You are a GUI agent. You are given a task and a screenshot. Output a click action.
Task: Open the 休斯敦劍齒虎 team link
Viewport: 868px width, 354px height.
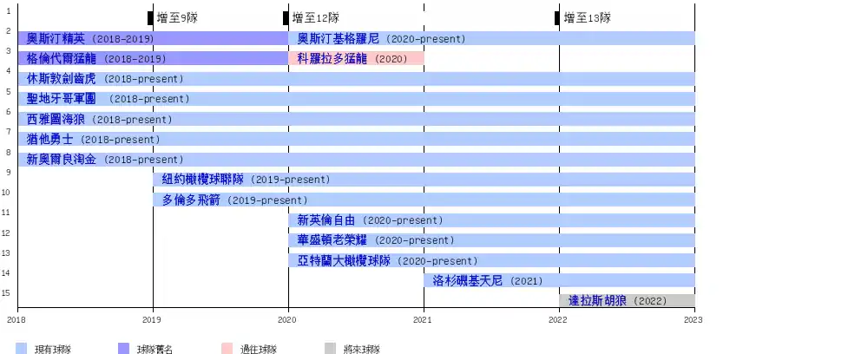(x=62, y=79)
